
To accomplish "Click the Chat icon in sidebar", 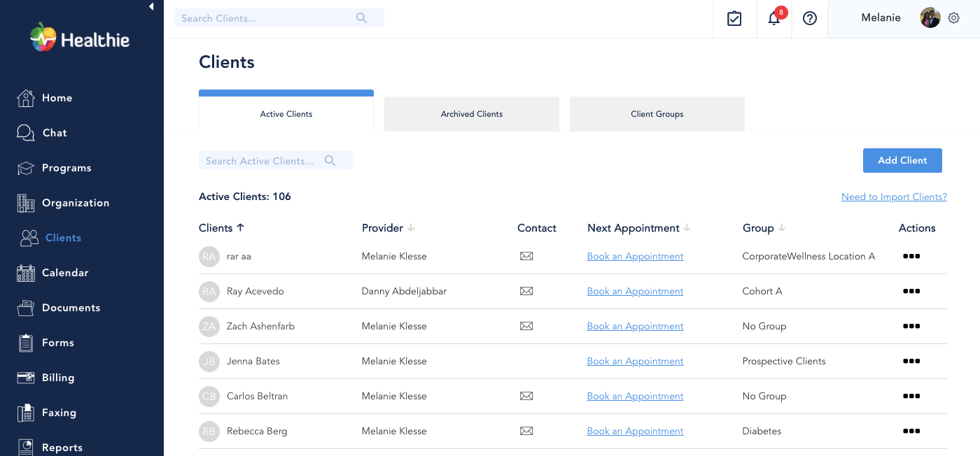I will pyautogui.click(x=26, y=133).
